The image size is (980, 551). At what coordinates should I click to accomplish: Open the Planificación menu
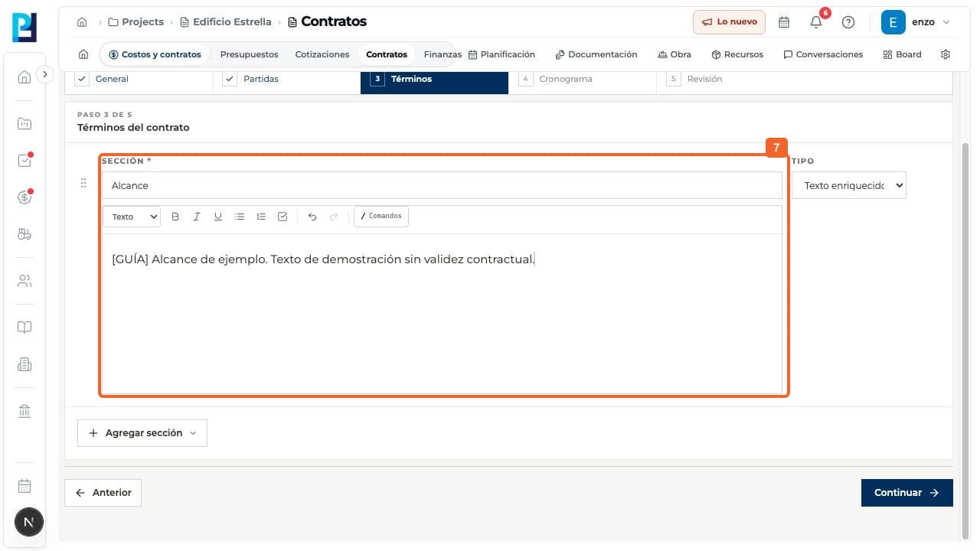[x=501, y=54]
